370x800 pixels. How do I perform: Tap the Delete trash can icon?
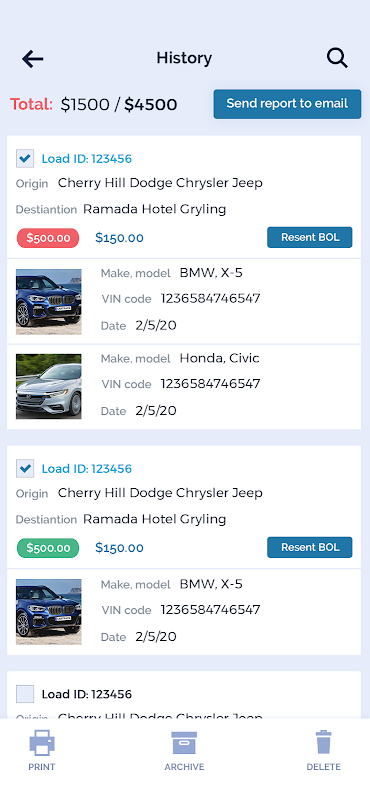(324, 742)
